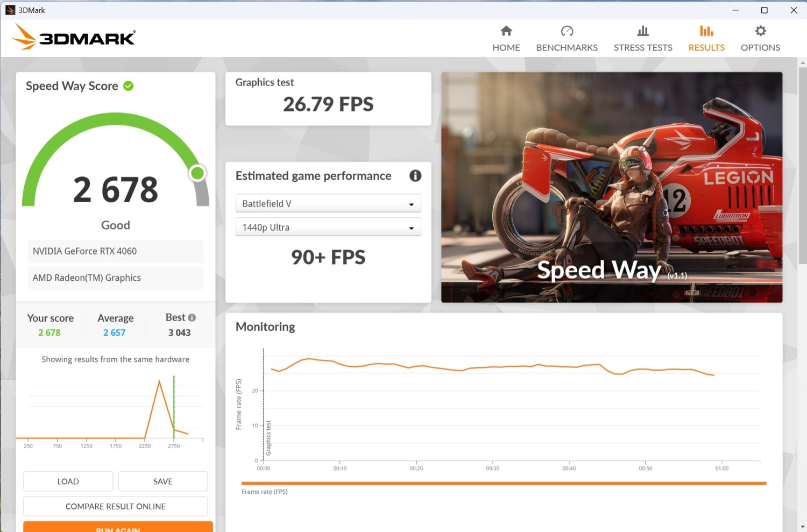Click the 3DMark logo
The height and width of the screenshot is (532, 807).
pyautogui.click(x=74, y=37)
